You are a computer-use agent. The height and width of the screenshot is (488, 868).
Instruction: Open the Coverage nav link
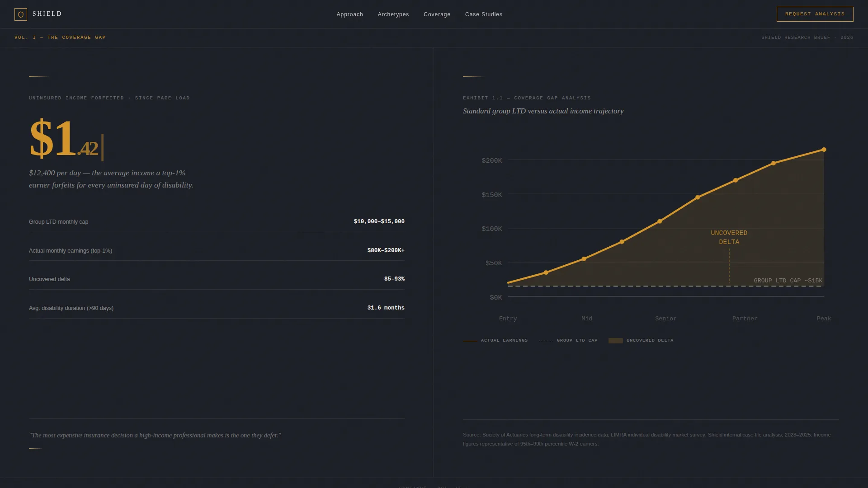tap(437, 14)
